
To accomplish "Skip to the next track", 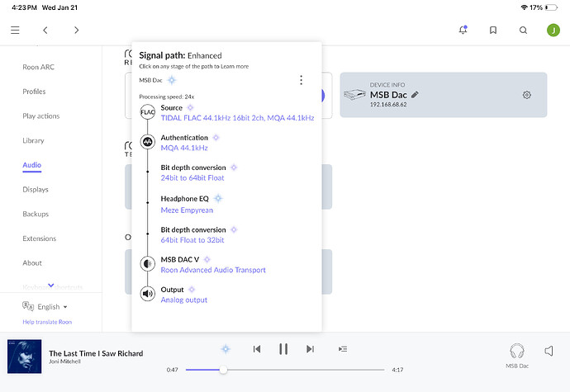I will [310, 349].
